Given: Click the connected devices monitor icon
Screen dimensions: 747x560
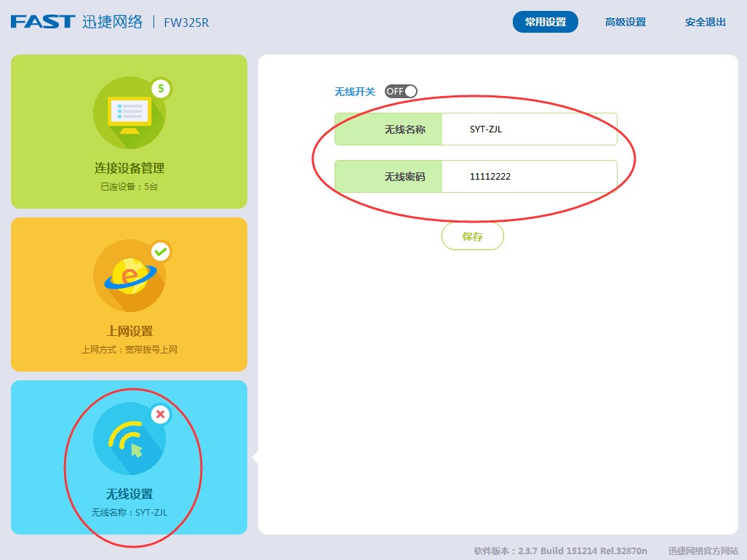Looking at the screenshot, I should 129,113.
